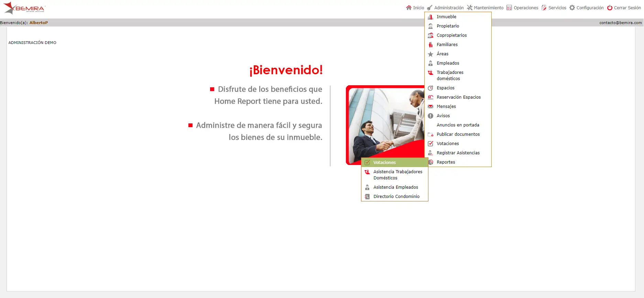Image resolution: width=644 pixels, height=298 pixels.
Task: Click the Avisos exclamation icon
Action: (x=430, y=116)
